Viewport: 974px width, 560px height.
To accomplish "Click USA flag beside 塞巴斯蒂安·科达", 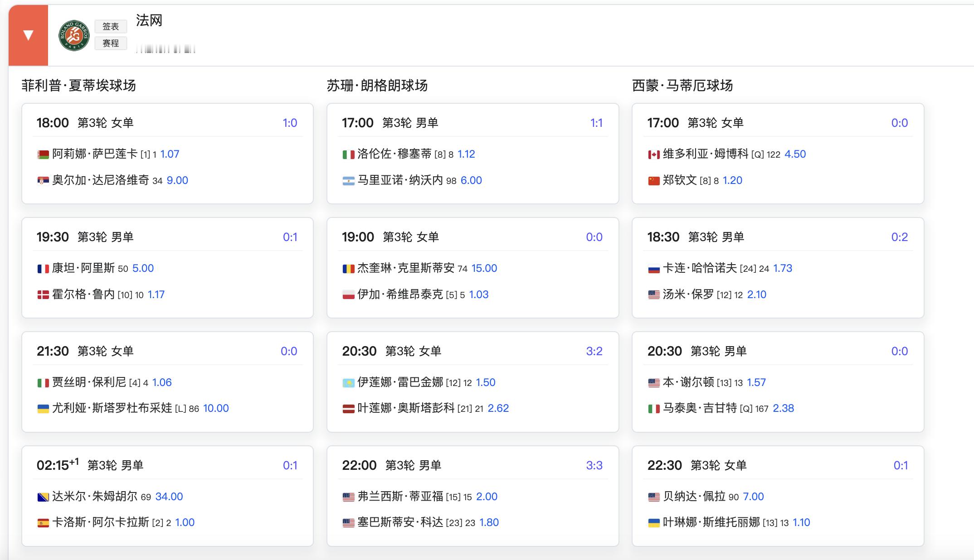I will (348, 523).
